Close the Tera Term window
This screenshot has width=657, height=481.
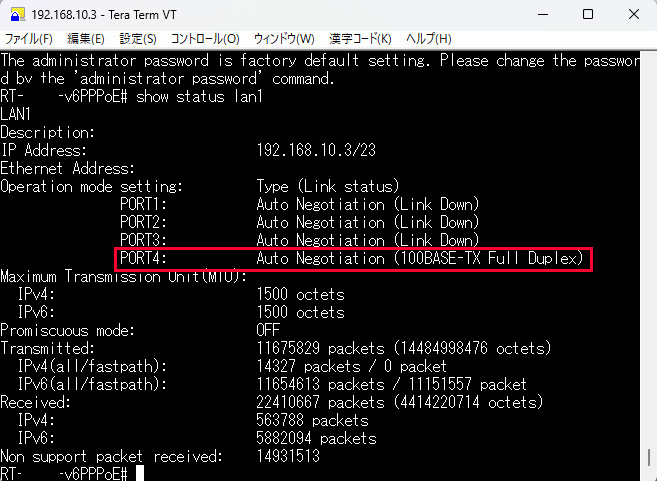tap(634, 14)
